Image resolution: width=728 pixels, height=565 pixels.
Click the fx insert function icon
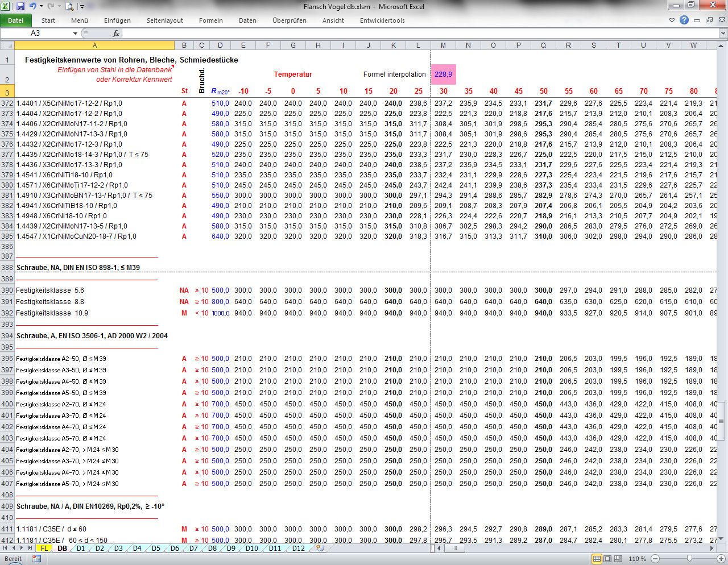(x=116, y=34)
